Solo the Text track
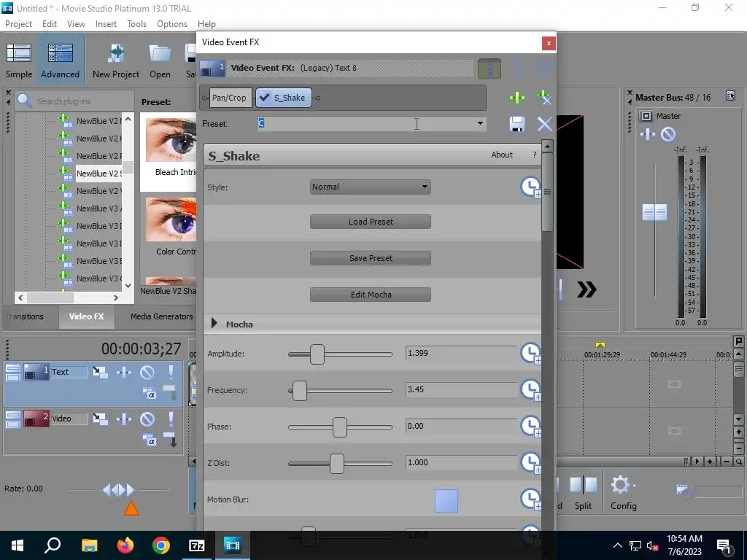Screen dimensions: 747x560 click(171, 372)
